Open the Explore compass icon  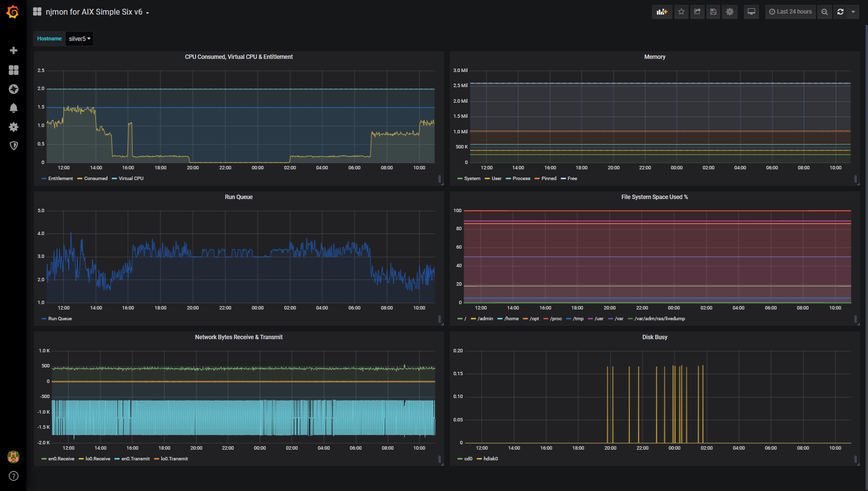click(14, 89)
